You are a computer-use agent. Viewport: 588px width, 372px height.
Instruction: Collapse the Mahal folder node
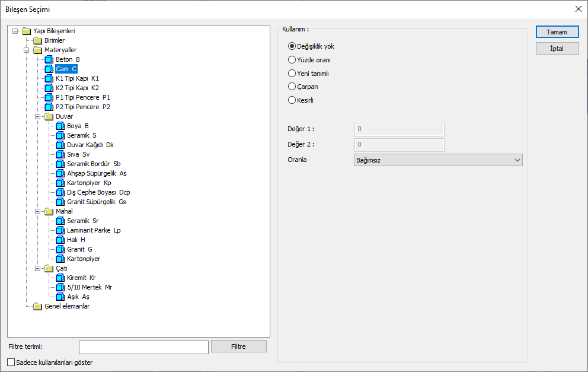37,211
